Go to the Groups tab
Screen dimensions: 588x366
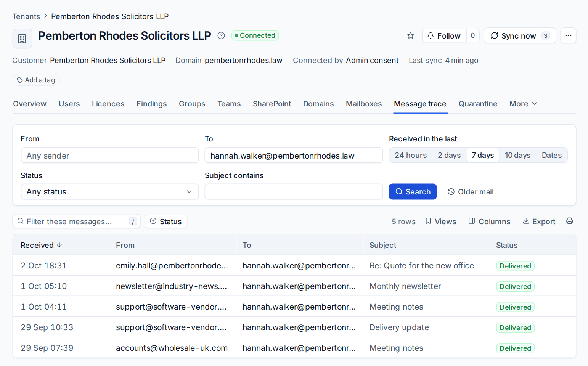(x=192, y=104)
